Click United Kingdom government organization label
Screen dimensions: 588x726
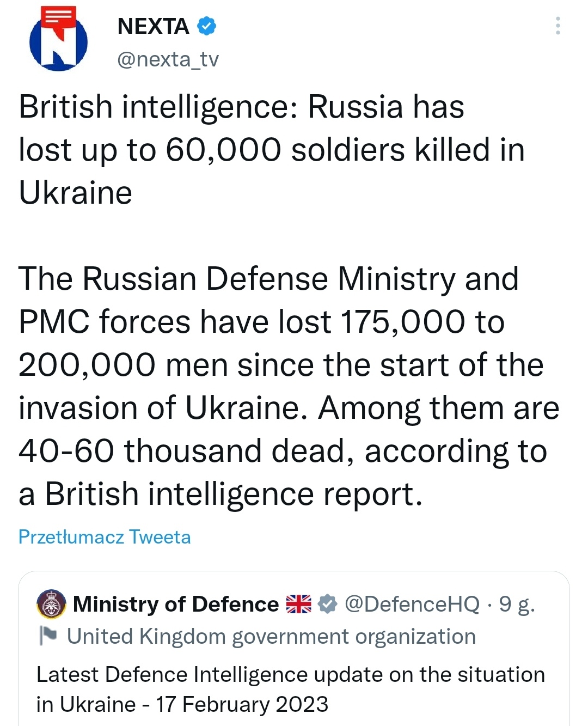[x=271, y=636]
